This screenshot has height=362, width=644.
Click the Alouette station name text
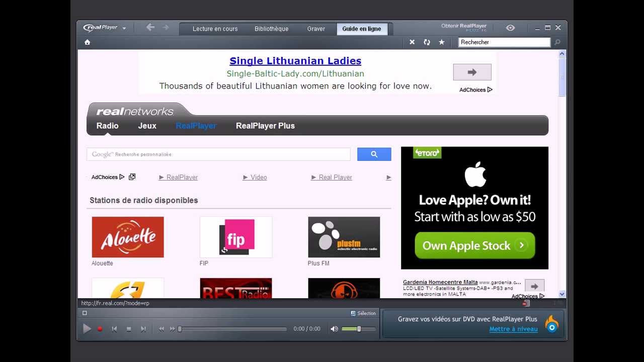tap(102, 263)
